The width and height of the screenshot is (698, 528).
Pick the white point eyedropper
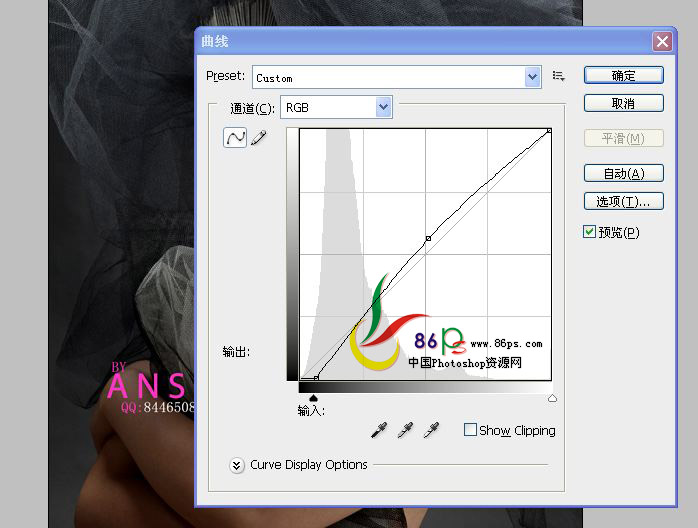click(431, 430)
